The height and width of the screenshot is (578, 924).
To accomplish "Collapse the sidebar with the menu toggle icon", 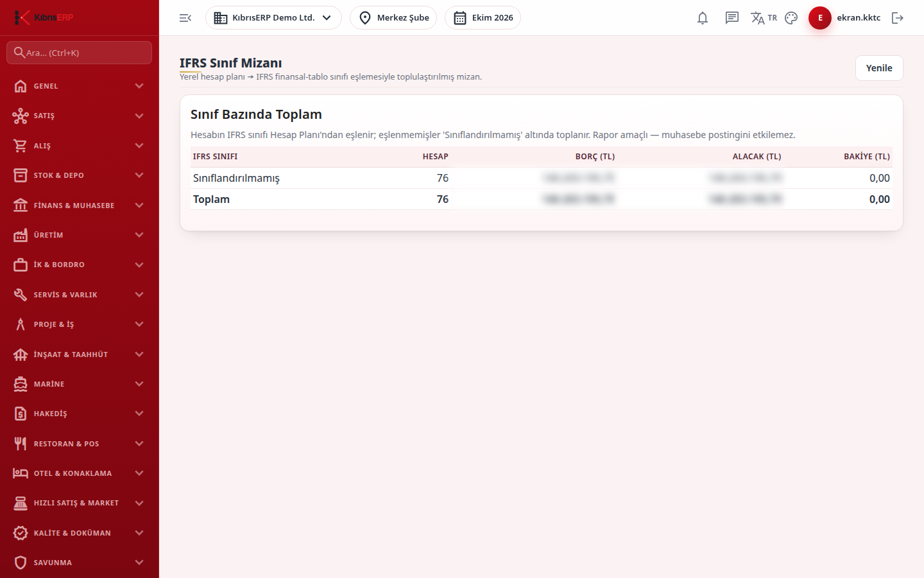I will 185,18.
